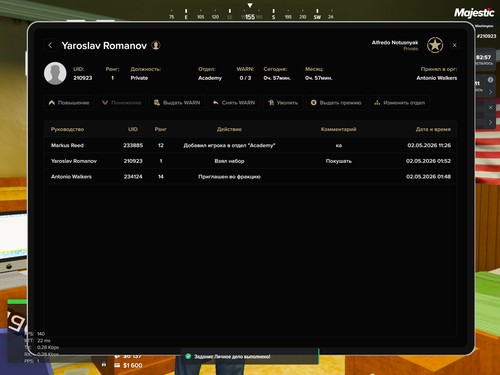Change department via Изменить отдел

[399, 103]
